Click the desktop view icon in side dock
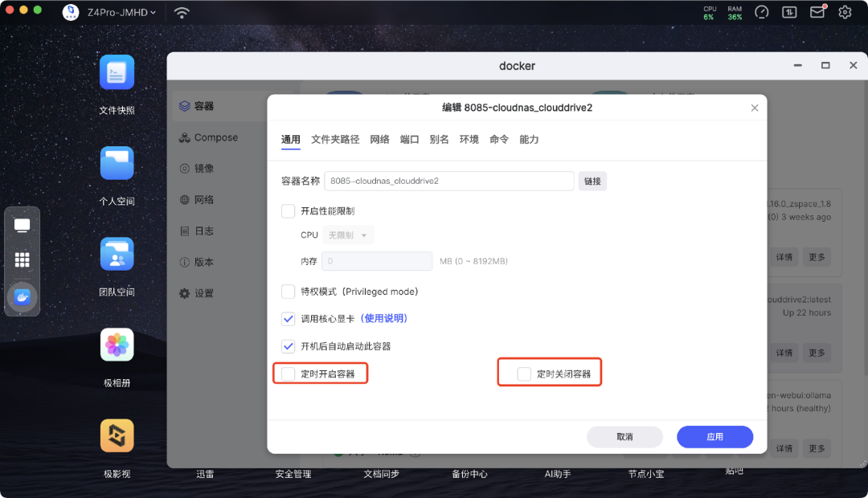 [23, 225]
